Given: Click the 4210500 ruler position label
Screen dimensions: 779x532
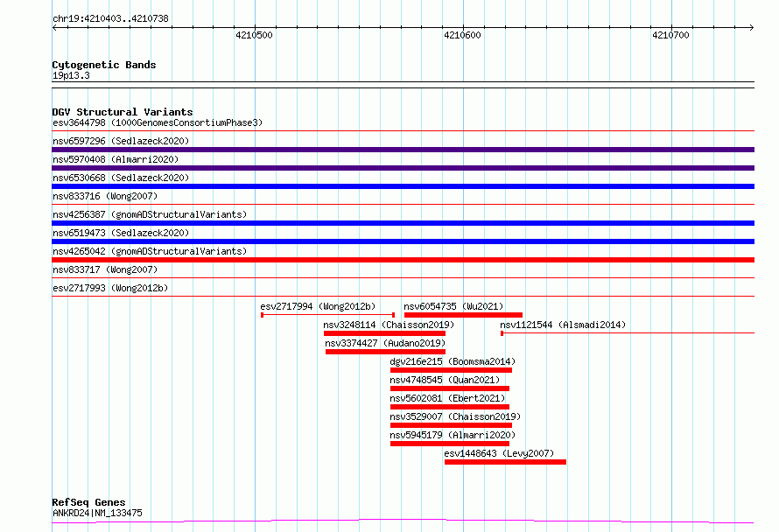Looking at the screenshot, I should (x=254, y=35).
